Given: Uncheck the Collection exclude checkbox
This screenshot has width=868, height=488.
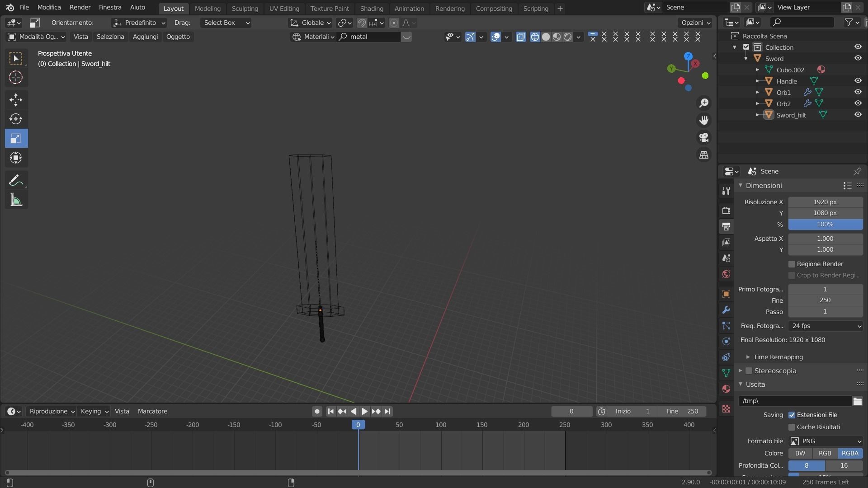Looking at the screenshot, I should click(746, 47).
